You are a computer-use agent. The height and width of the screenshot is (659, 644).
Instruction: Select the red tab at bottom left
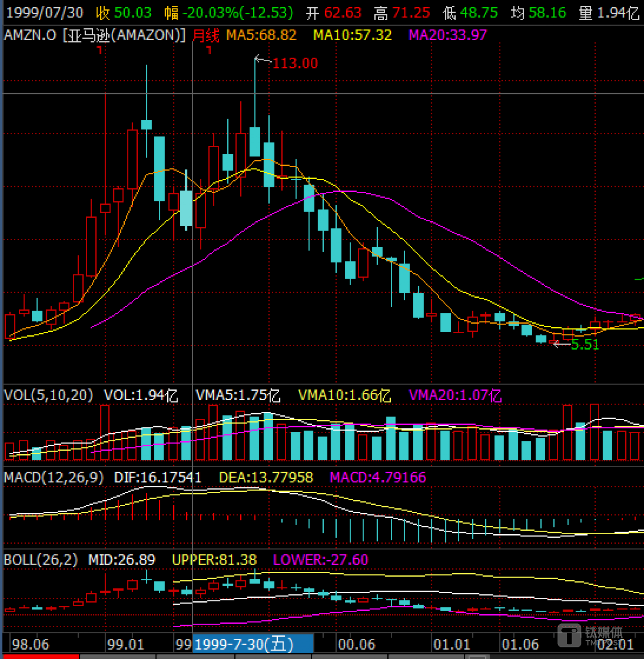click(x=40, y=656)
